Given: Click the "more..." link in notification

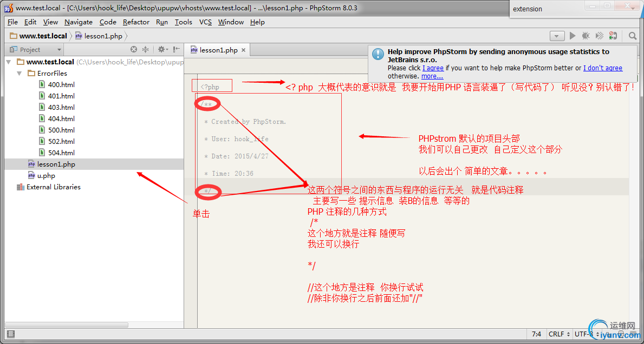Looking at the screenshot, I should [432, 76].
